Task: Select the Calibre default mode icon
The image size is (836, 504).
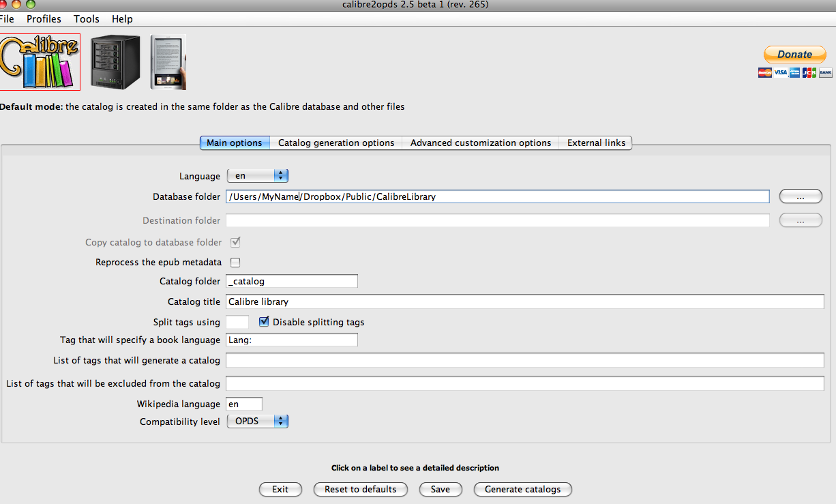Action: click(40, 62)
